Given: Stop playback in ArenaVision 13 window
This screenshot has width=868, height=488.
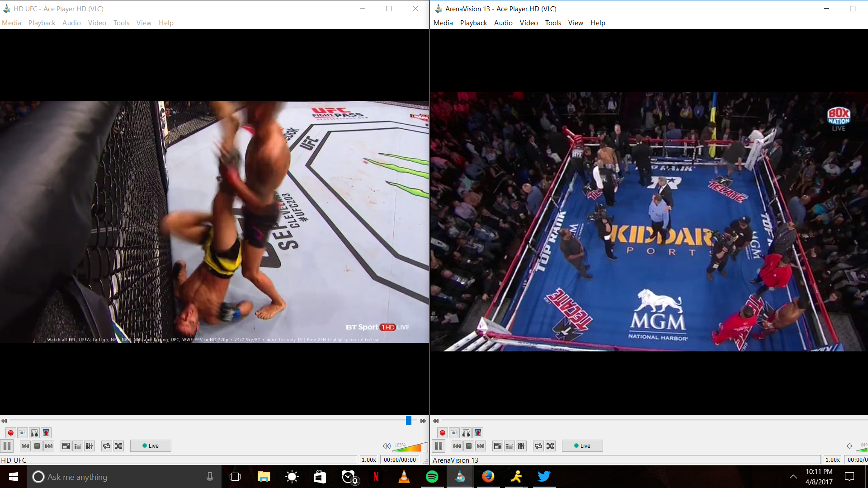Looking at the screenshot, I should 469,446.
